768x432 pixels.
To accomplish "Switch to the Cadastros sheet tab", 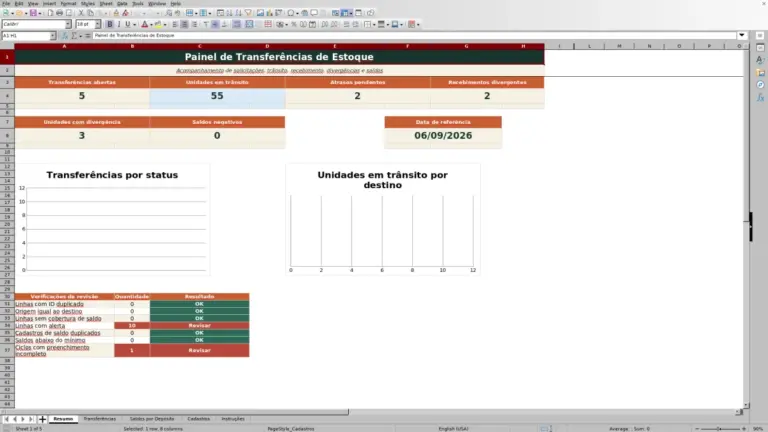I will pyautogui.click(x=198, y=419).
